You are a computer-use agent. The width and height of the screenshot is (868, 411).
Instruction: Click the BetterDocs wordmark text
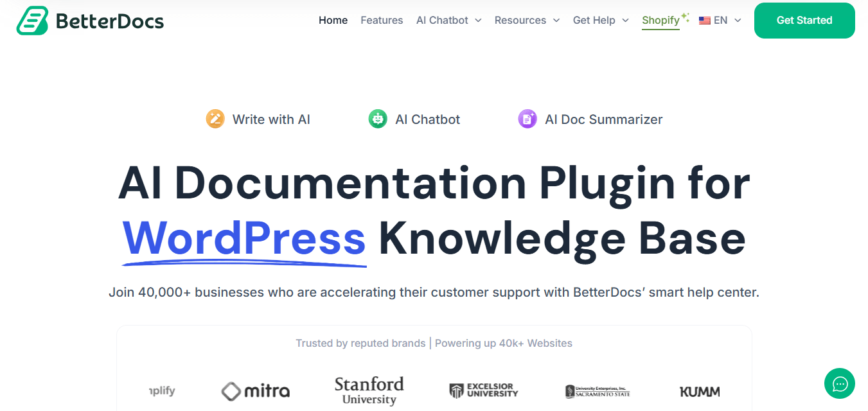[x=110, y=21]
